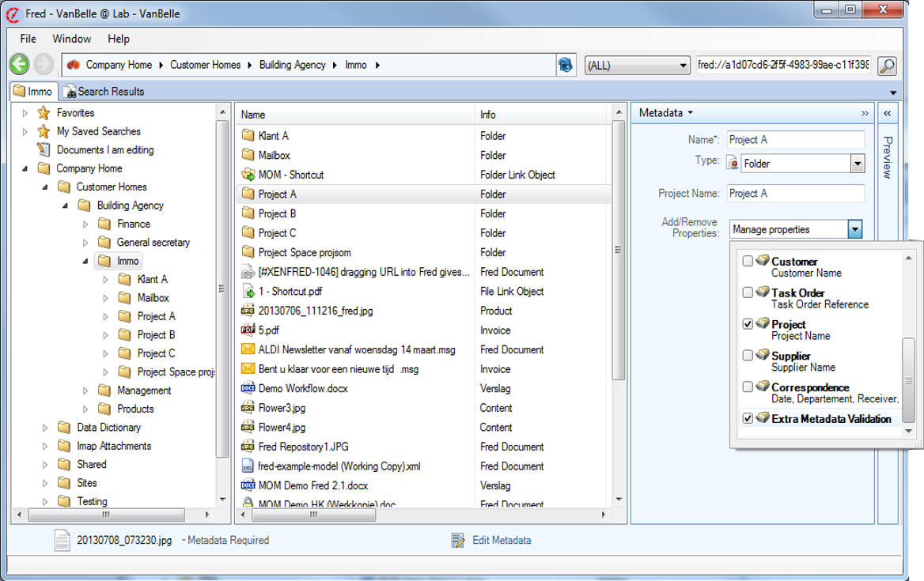The height and width of the screenshot is (581, 924).
Task: Uncheck the Project property checkbox
Action: 748,324
